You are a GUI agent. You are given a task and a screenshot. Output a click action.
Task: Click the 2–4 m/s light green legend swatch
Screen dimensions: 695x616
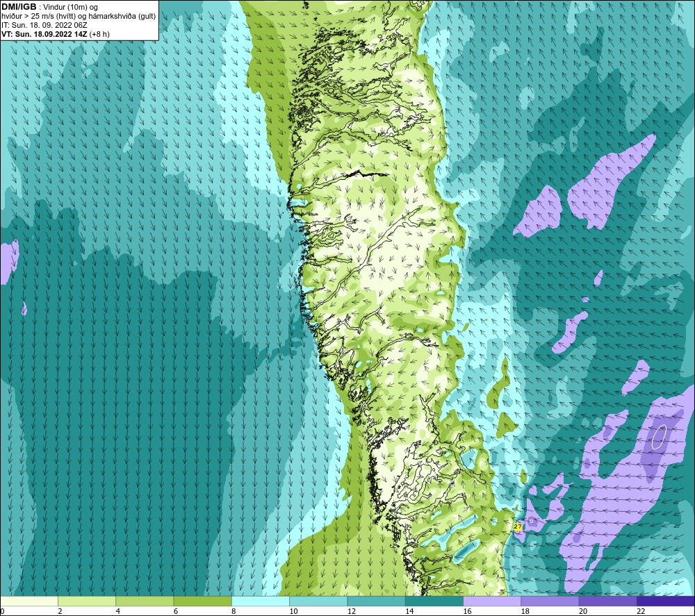[x=87, y=601]
